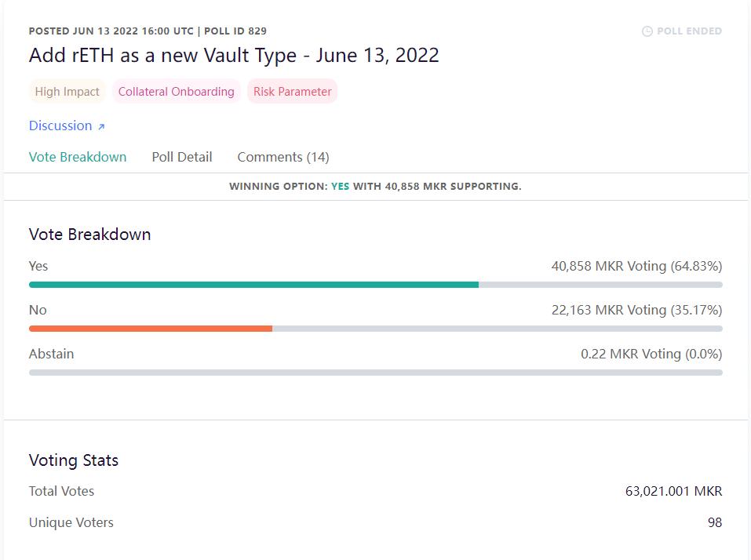This screenshot has width=751, height=560.
Task: Click the 22,163 MKR Voting percentage label
Action: coord(636,310)
